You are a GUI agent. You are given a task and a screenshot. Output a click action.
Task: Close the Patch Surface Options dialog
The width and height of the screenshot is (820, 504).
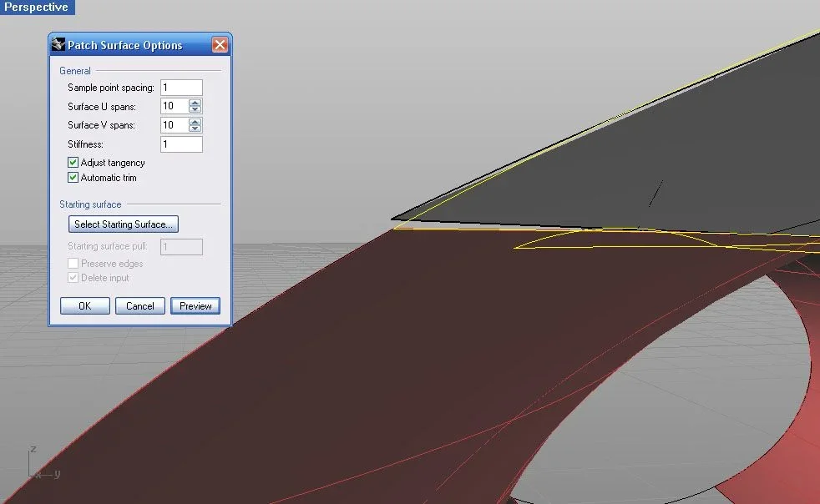220,45
